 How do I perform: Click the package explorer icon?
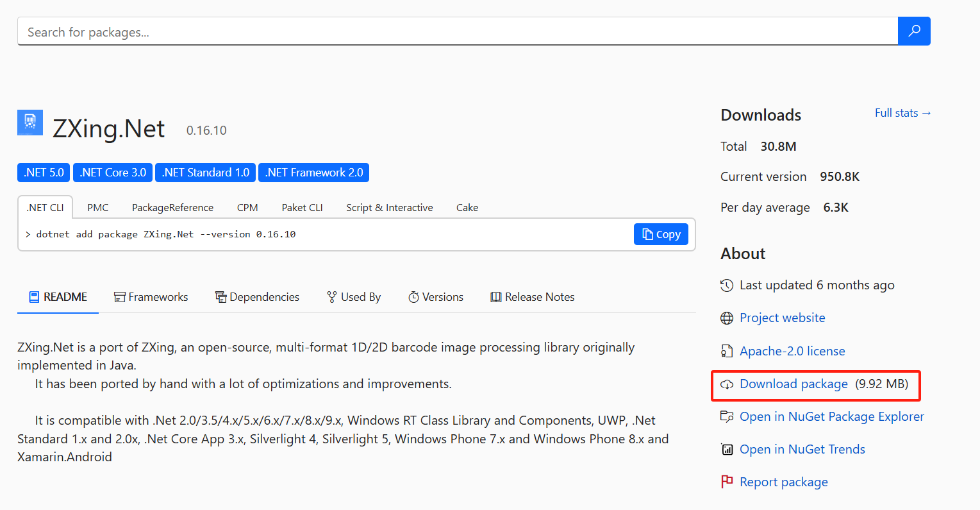coord(727,416)
